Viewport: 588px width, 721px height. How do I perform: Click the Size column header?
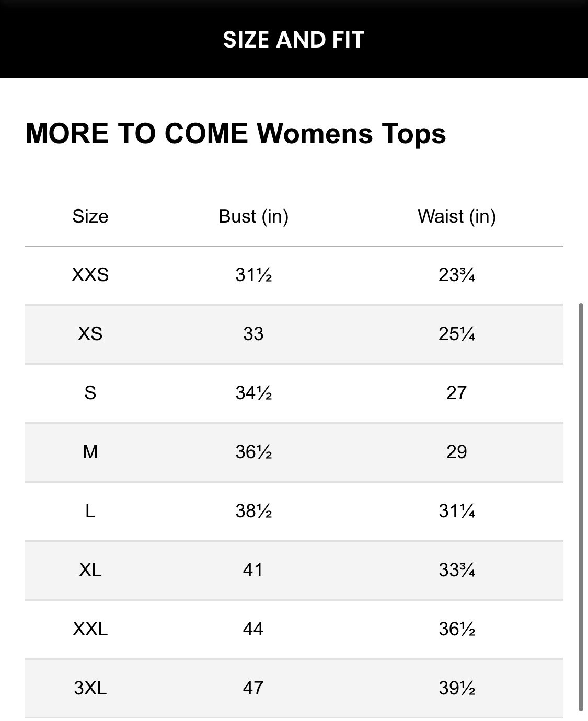[x=90, y=216]
